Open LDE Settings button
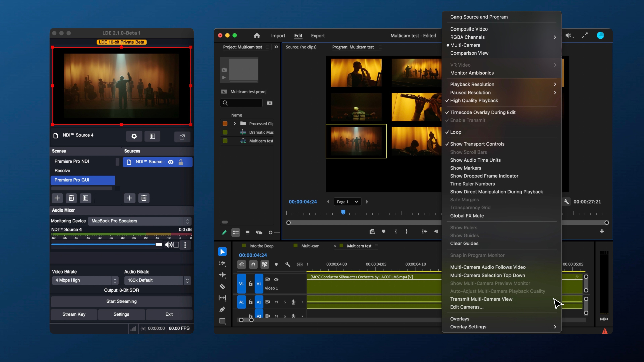Screen dimensions: 644x362 tap(121, 314)
